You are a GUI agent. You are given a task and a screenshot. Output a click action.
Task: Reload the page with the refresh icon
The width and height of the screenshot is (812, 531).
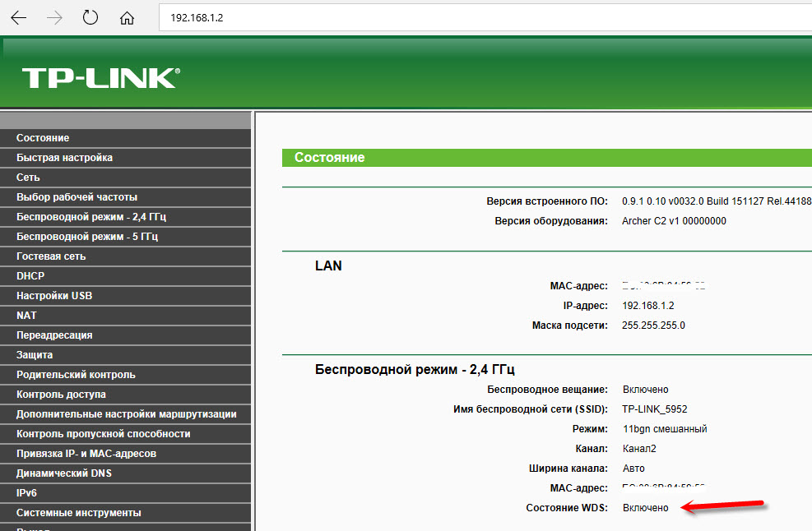(90, 17)
